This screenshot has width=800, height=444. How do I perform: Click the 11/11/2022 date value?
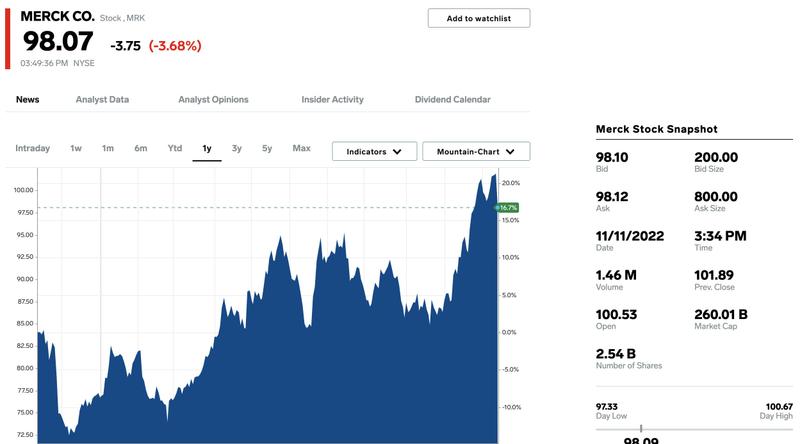coord(630,236)
